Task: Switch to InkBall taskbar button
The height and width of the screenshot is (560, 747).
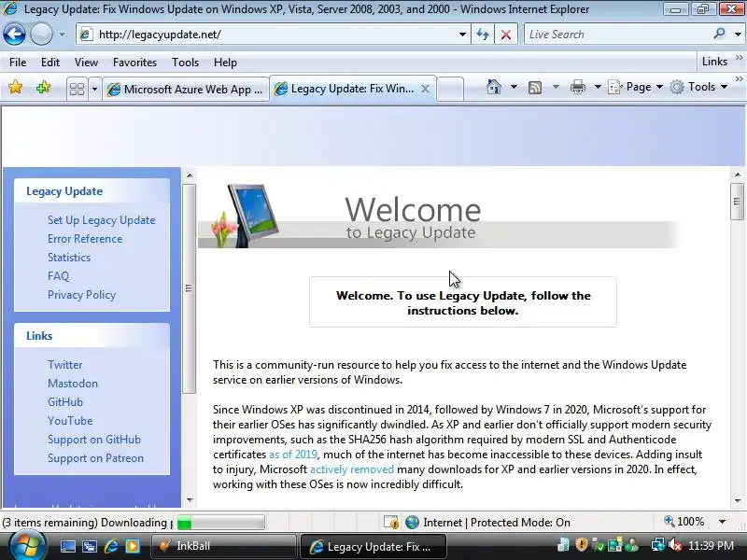Action: tap(223, 546)
